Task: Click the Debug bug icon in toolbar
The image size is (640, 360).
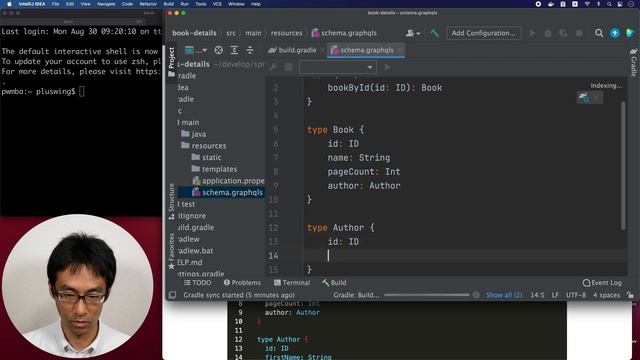Action: point(548,33)
